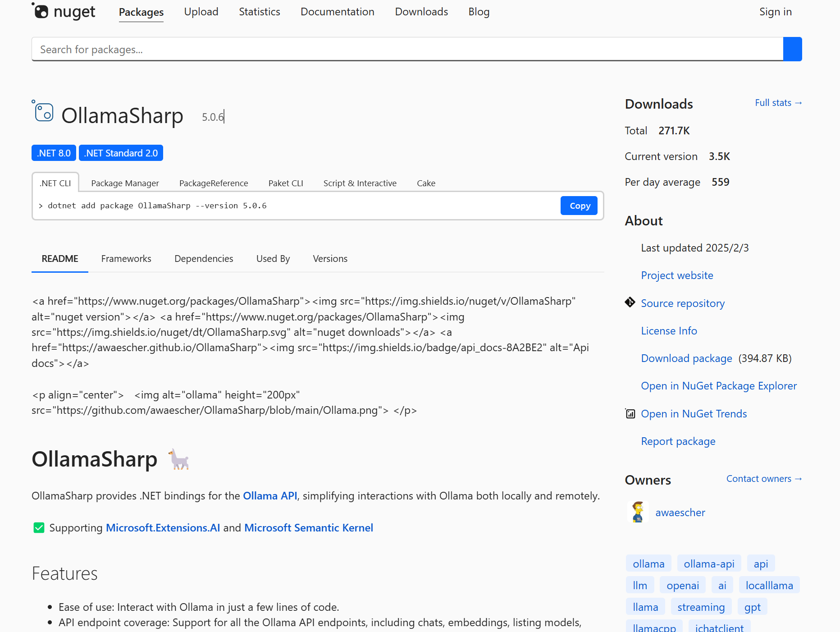Switch to the PackageReference tab
This screenshot has width=840, height=632.
214,183
